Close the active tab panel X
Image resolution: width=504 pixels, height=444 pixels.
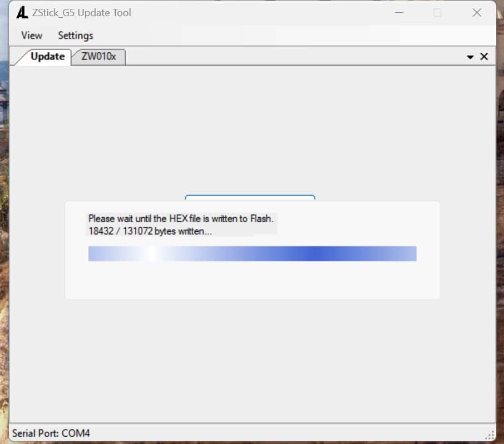pos(484,57)
